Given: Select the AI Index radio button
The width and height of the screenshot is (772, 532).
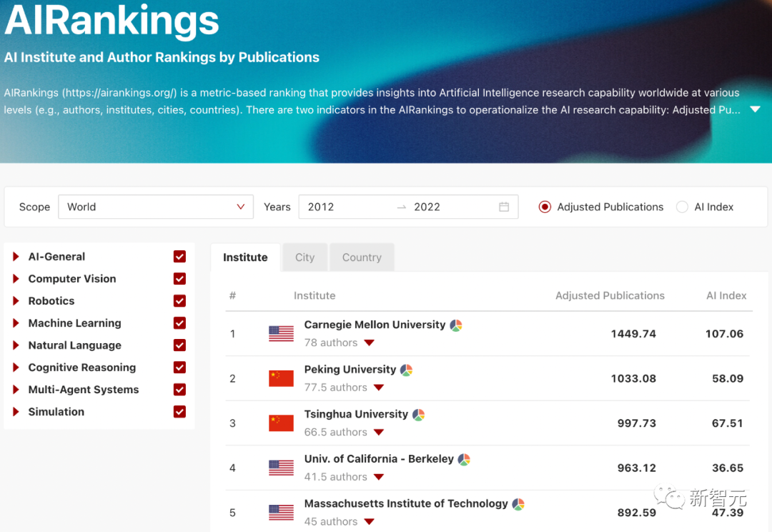Looking at the screenshot, I should click(682, 207).
